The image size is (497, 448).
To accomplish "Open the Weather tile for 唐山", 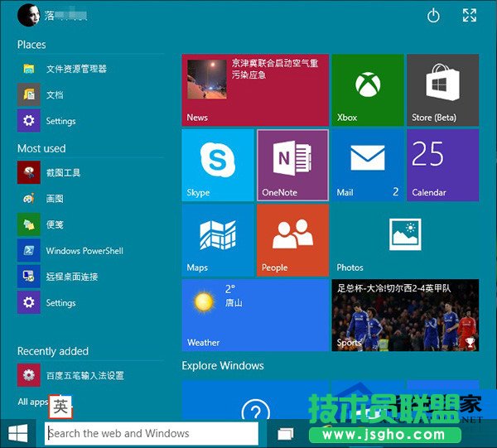I will [255, 316].
